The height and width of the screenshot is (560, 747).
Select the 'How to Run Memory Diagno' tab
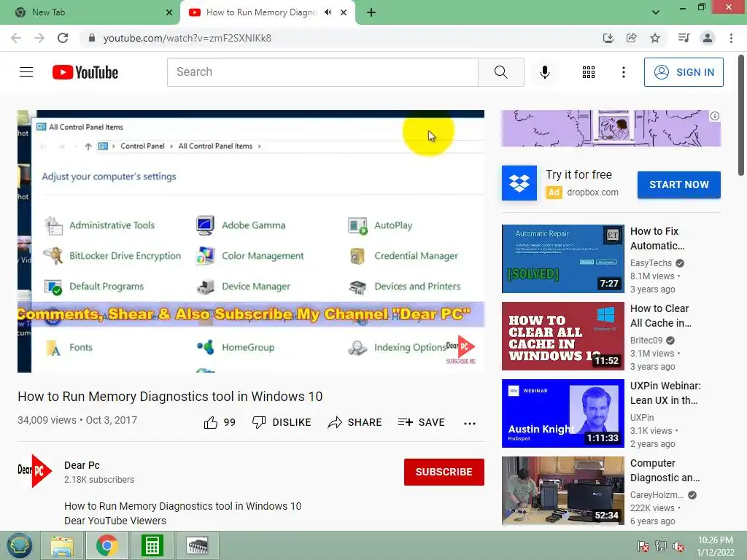pos(262,12)
